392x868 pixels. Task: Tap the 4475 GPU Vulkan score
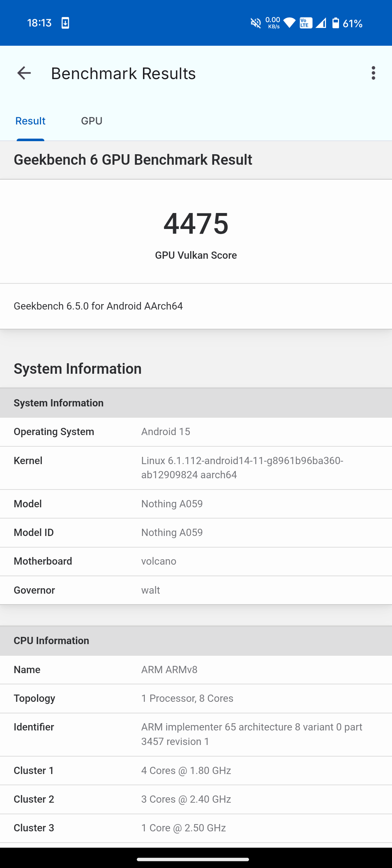point(196,224)
